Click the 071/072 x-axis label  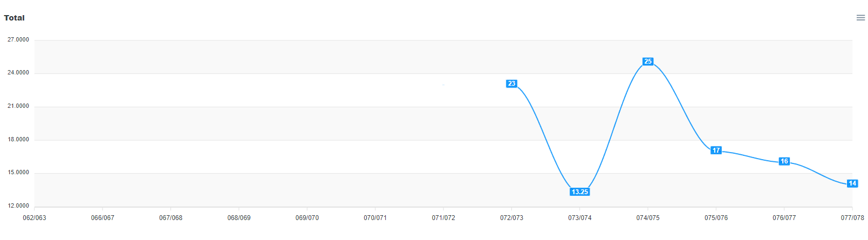click(443, 218)
